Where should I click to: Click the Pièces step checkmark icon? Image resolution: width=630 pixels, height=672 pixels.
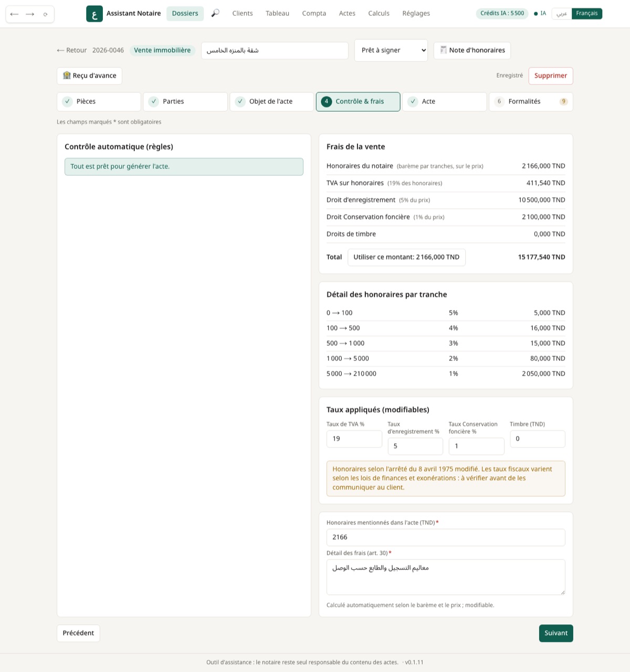[67, 102]
